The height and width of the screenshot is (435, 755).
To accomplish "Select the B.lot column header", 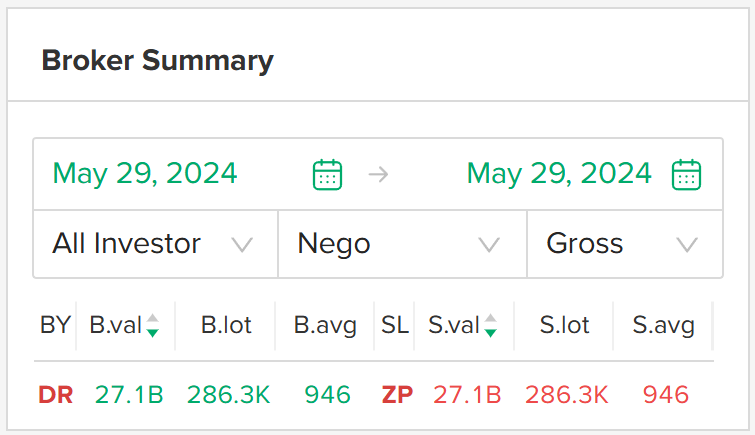I will coord(226,325).
